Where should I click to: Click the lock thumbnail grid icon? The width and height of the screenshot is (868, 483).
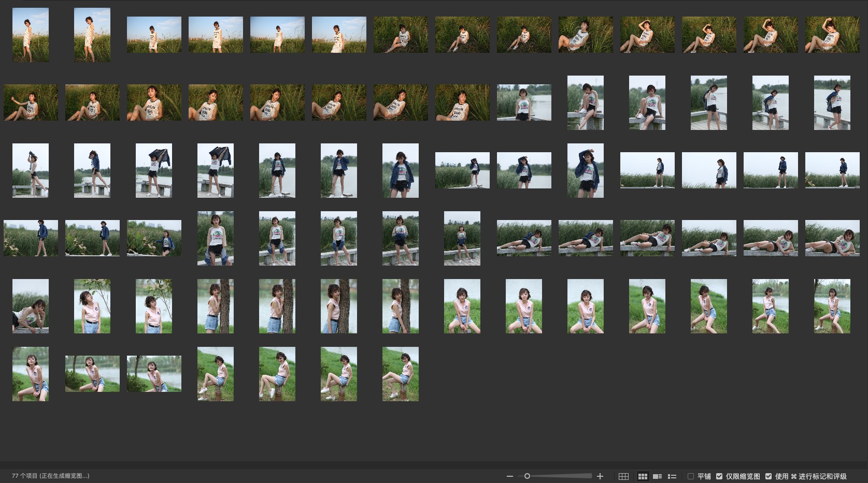point(623,476)
